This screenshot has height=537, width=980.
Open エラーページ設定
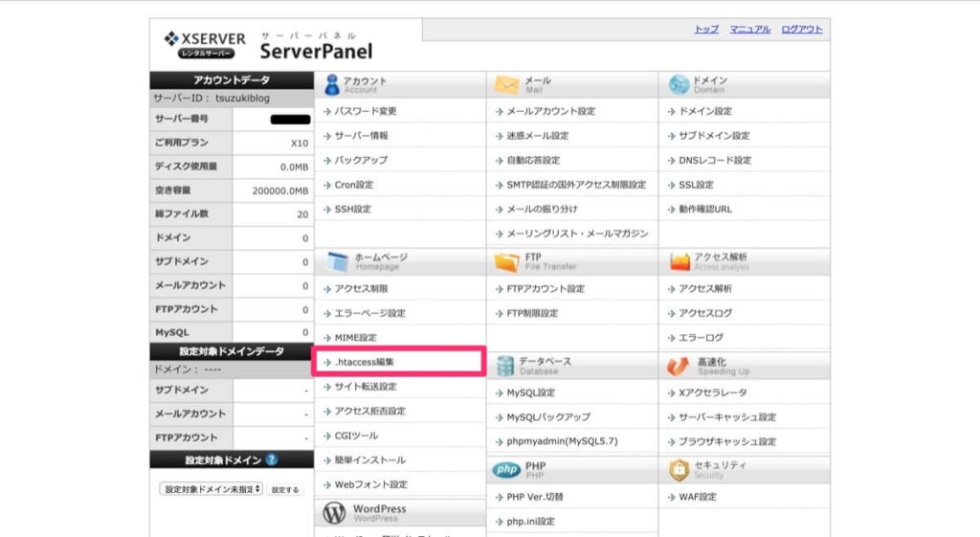370,313
